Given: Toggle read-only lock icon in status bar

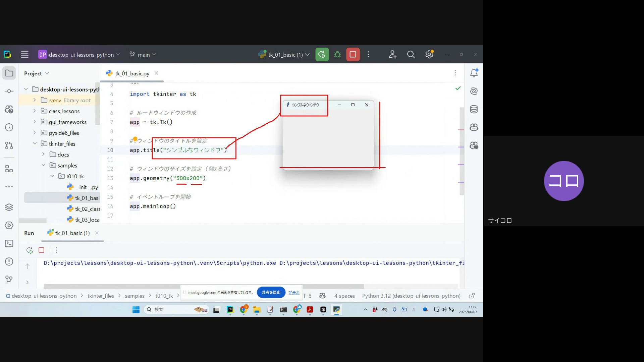Looking at the screenshot, I should (x=472, y=296).
